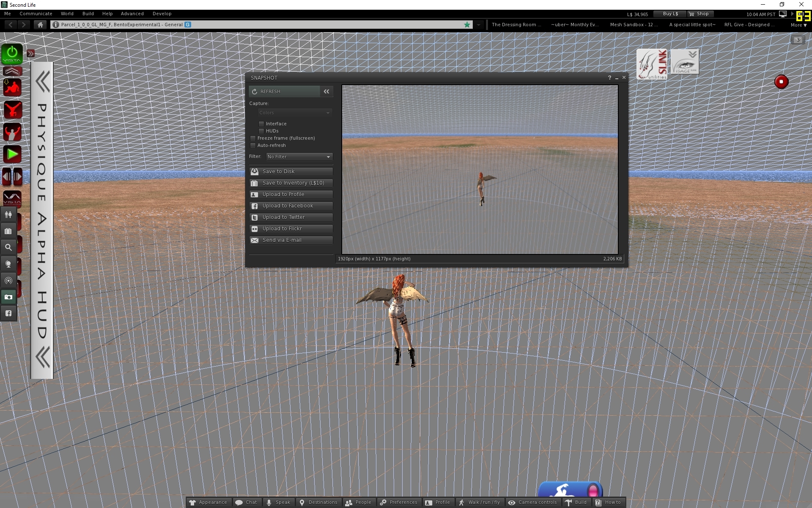Click Upload to Twitter
812x508 pixels.
point(291,217)
